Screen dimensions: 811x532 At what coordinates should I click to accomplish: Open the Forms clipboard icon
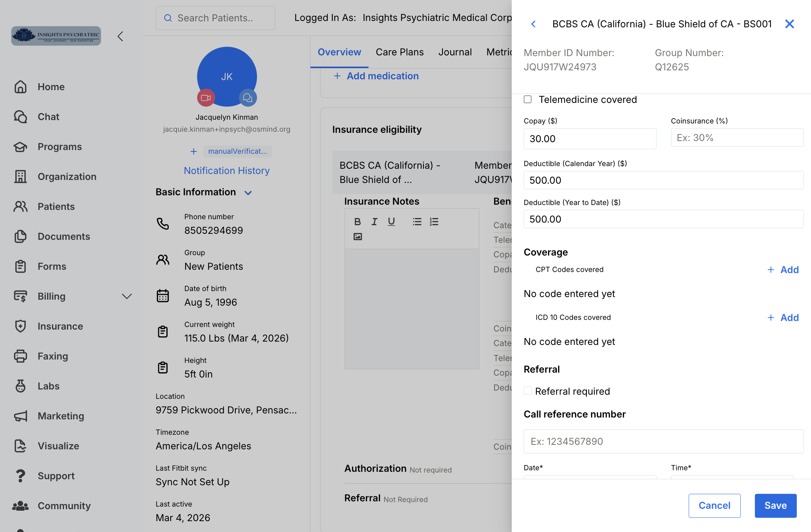click(x=21, y=266)
